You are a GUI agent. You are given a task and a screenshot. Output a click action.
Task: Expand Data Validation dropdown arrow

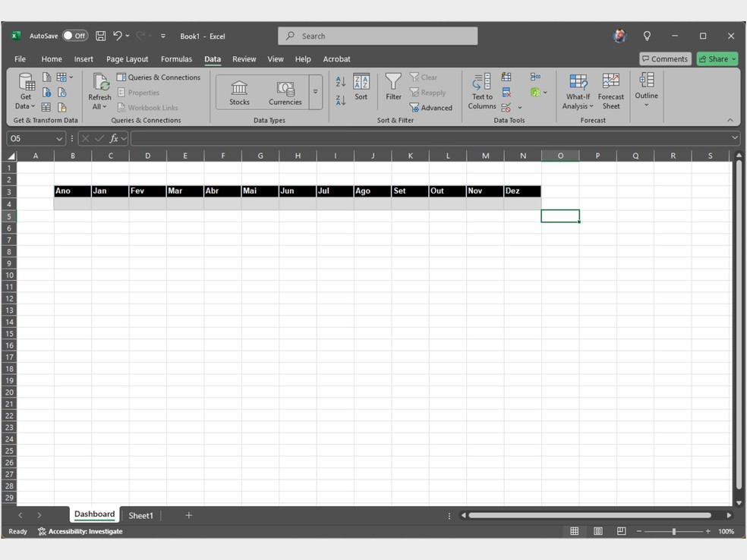click(x=520, y=108)
